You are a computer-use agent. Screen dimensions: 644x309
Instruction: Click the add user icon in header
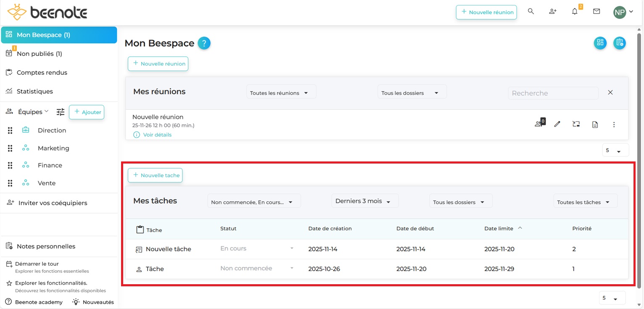pyautogui.click(x=553, y=12)
